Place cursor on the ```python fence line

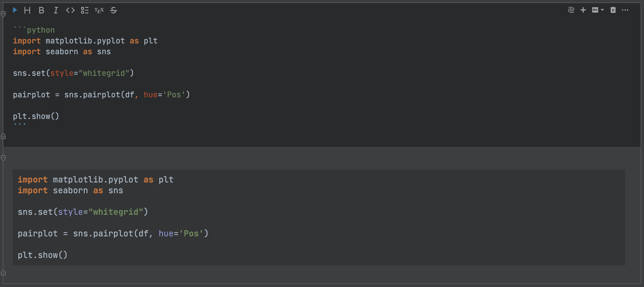pos(41,30)
